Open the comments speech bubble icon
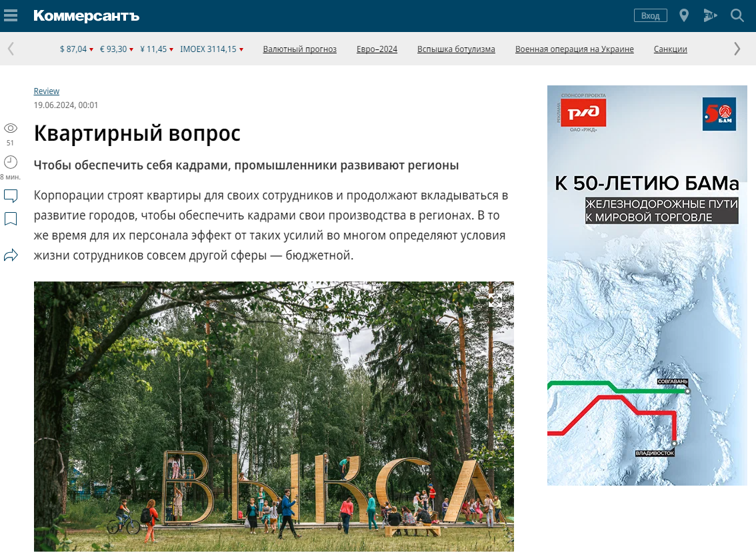 click(11, 196)
